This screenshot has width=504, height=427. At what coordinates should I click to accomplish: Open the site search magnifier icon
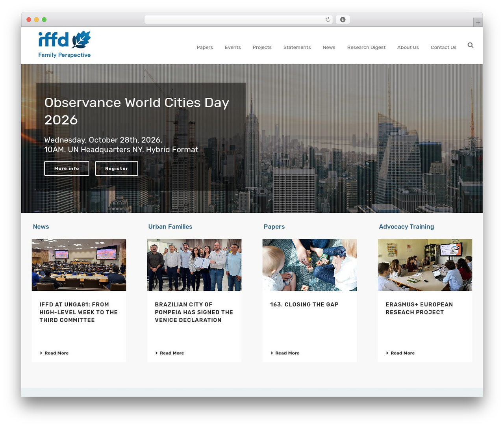pos(470,45)
